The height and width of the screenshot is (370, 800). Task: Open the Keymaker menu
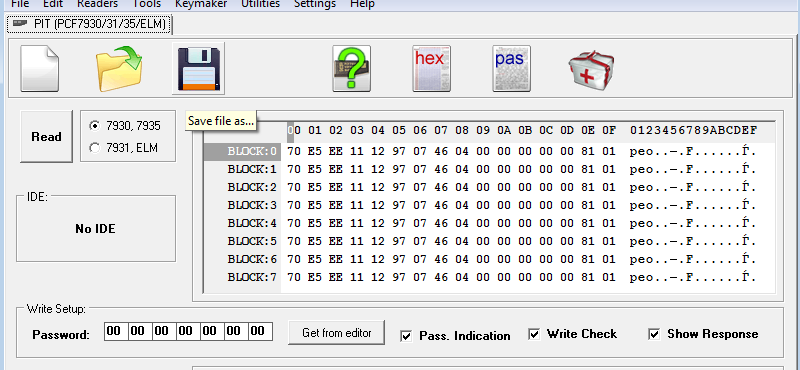tap(201, 4)
